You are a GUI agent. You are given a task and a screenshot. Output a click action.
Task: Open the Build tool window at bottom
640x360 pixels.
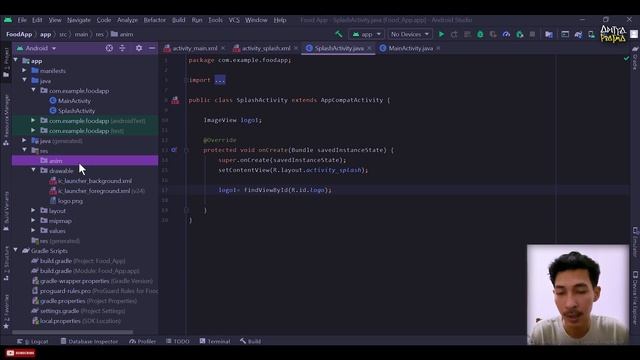(x=251, y=341)
